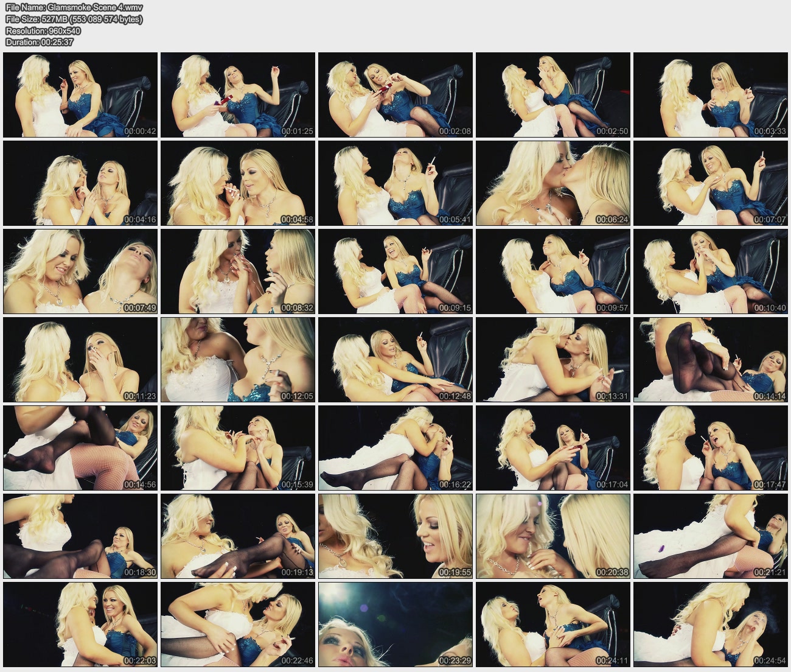Screen dimensions: 791x672
Task: Click the thumbnail timestamped 00:00:42
Action: (x=80, y=95)
